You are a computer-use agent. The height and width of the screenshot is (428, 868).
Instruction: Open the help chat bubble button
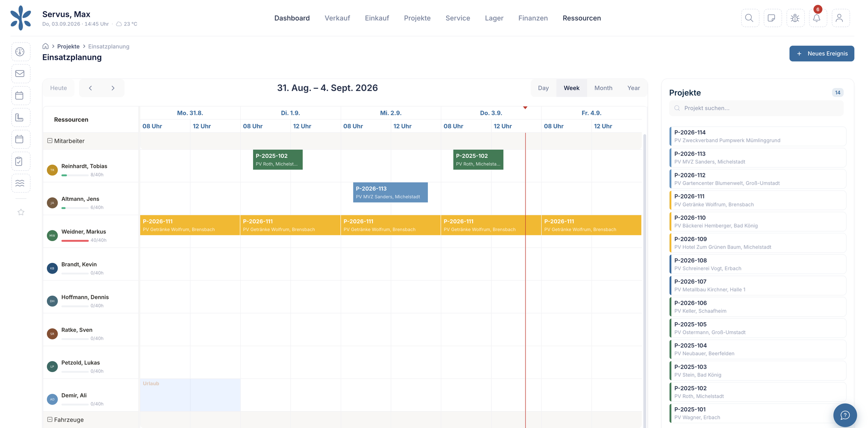point(845,415)
